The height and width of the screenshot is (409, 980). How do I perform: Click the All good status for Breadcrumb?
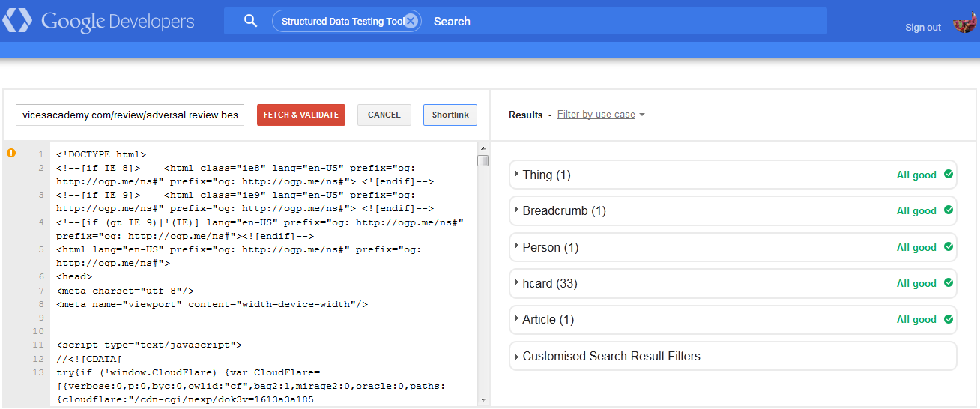[916, 210]
